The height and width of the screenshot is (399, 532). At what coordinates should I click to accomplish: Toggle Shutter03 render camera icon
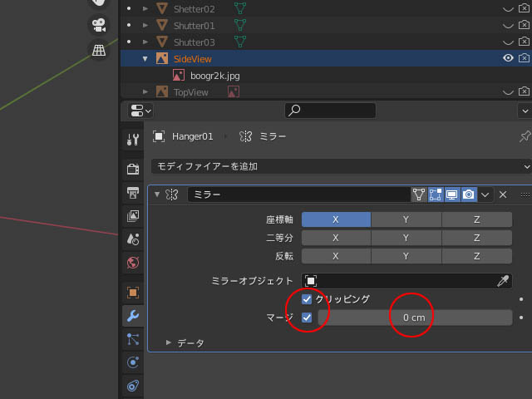[x=525, y=42]
